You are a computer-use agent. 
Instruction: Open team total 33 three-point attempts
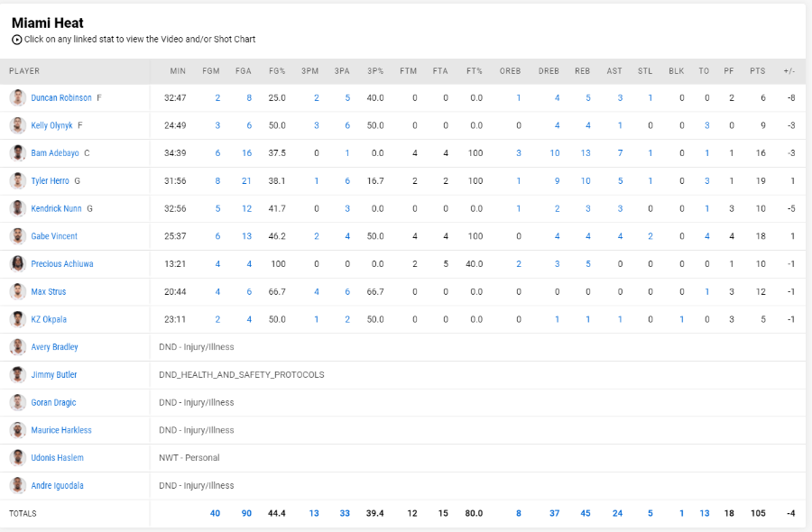click(345, 513)
